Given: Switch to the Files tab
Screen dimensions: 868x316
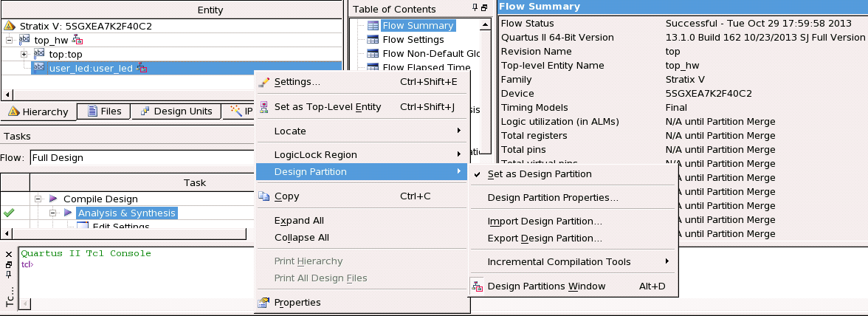Looking at the screenshot, I should tap(104, 111).
